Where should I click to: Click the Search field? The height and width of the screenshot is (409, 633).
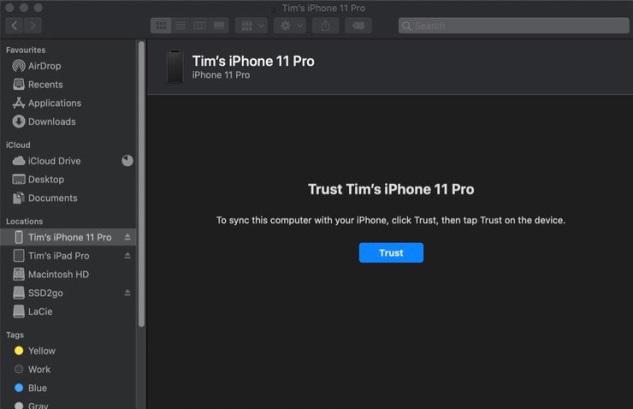[x=514, y=26]
